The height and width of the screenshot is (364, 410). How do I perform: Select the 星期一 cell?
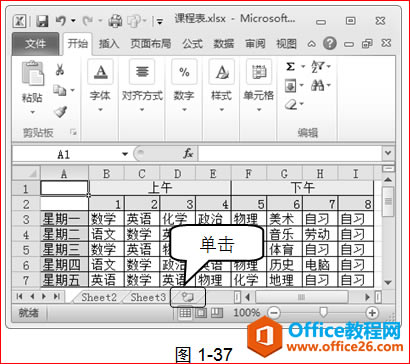click(64, 219)
